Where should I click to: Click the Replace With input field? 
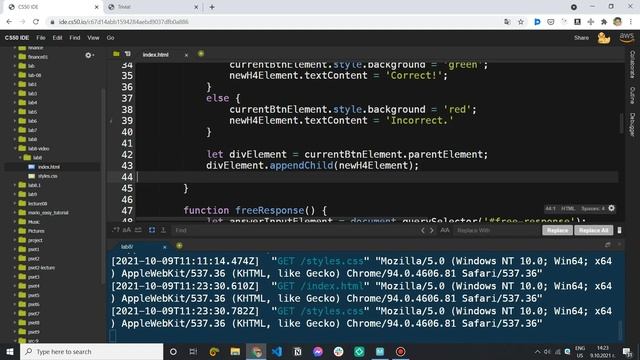(496, 230)
